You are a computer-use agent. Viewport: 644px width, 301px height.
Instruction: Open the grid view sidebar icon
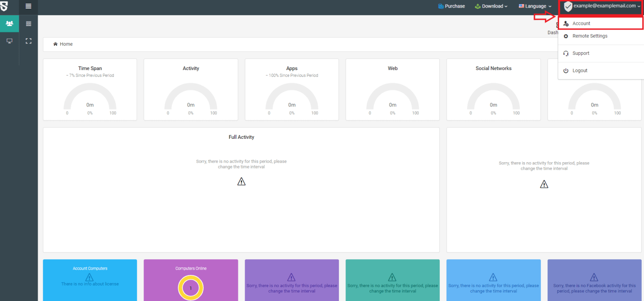pos(29,23)
